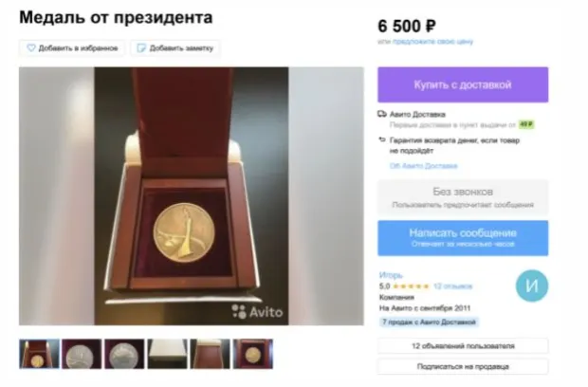588x387 pixels.
Task: Open seller avatar with letter И
Action: 532,286
